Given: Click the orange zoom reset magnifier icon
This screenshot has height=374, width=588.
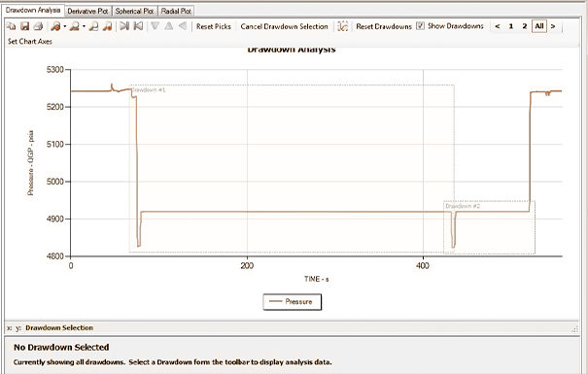Looking at the screenshot, I should [108, 26].
